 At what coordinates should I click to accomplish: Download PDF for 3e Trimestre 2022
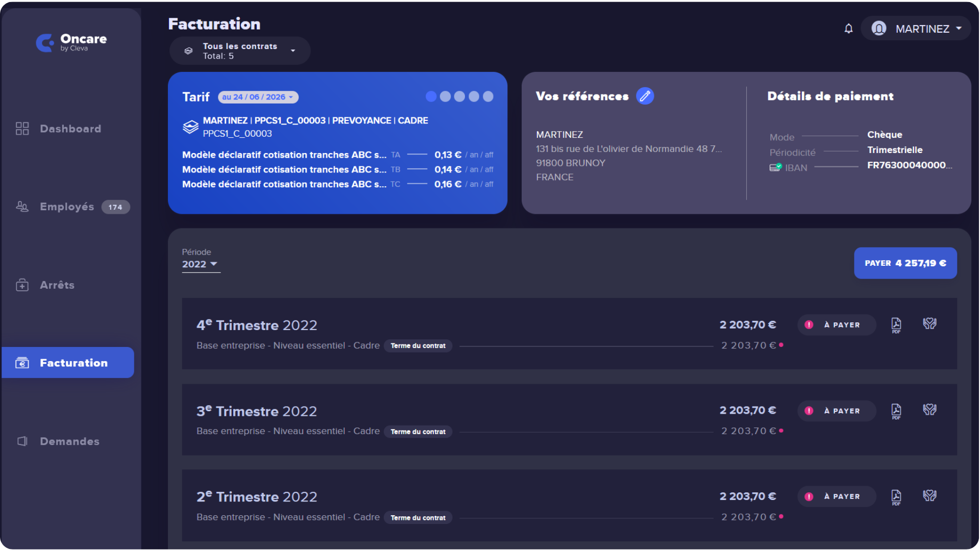896,411
